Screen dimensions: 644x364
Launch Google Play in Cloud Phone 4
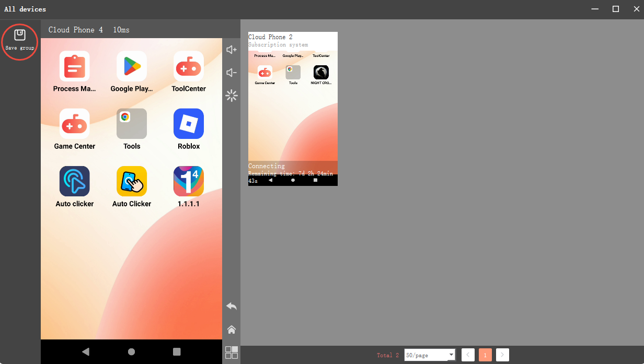point(132,72)
